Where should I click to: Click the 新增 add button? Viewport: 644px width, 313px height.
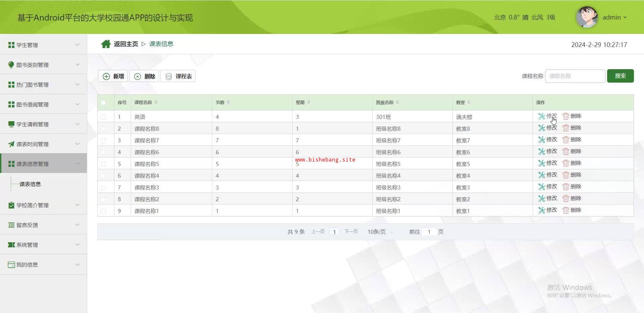tap(113, 76)
